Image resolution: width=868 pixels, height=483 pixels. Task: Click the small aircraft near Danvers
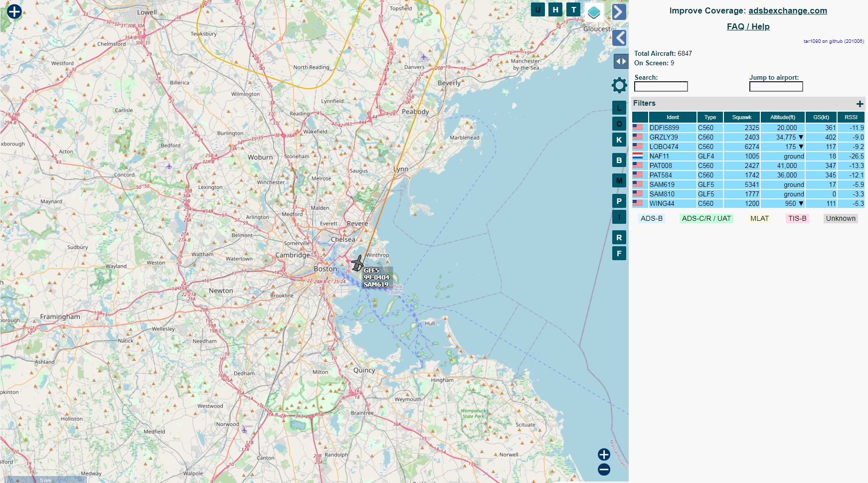point(423,57)
